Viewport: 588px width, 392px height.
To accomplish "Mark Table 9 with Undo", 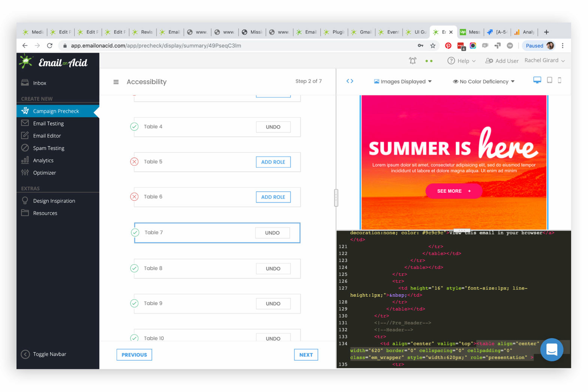I will click(x=273, y=303).
